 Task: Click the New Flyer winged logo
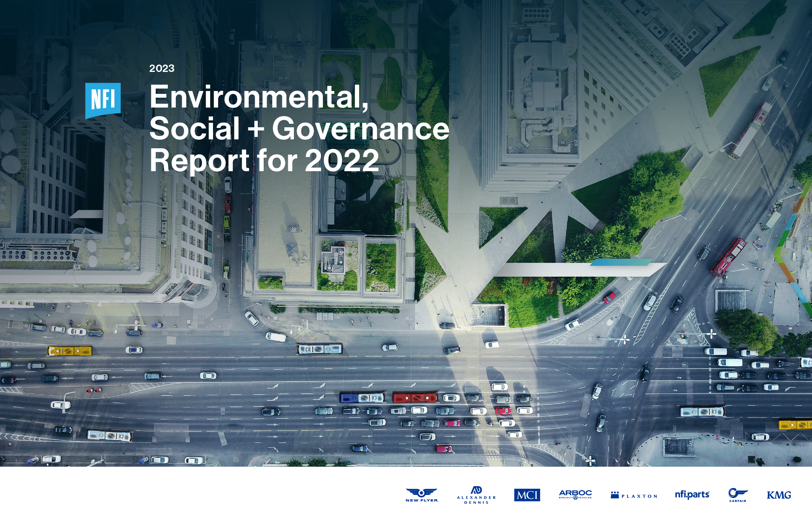coord(421,495)
